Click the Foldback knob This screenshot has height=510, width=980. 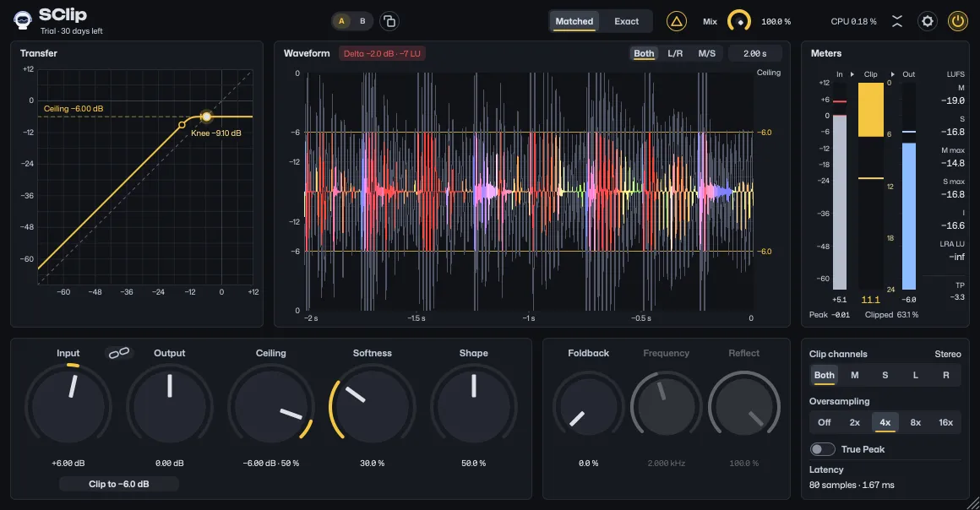tap(588, 407)
